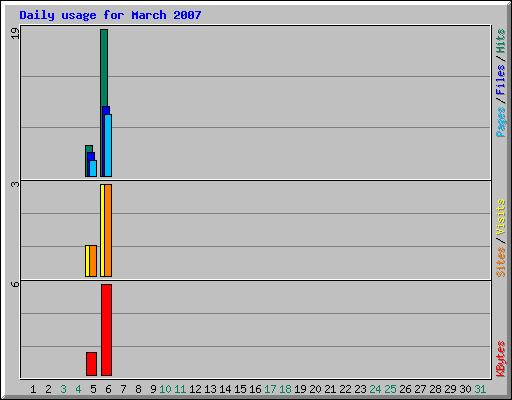Click day label "20" on x-axis
Screen dimensions: 512x400
tap(315, 389)
